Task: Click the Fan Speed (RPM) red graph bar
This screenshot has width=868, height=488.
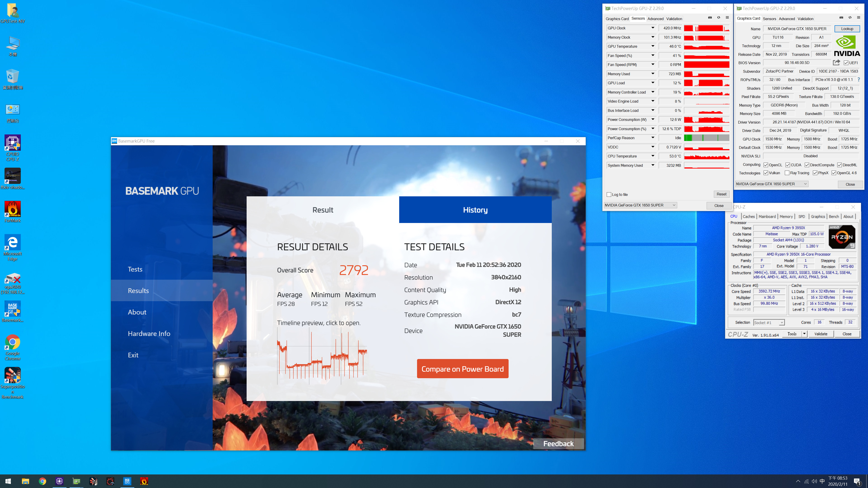Action: pyautogui.click(x=707, y=65)
